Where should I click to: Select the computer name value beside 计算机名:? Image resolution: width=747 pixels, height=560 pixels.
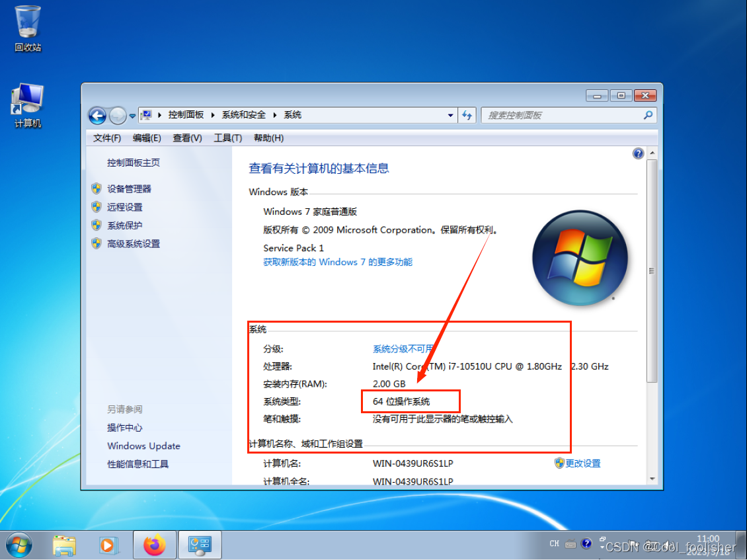(413, 463)
